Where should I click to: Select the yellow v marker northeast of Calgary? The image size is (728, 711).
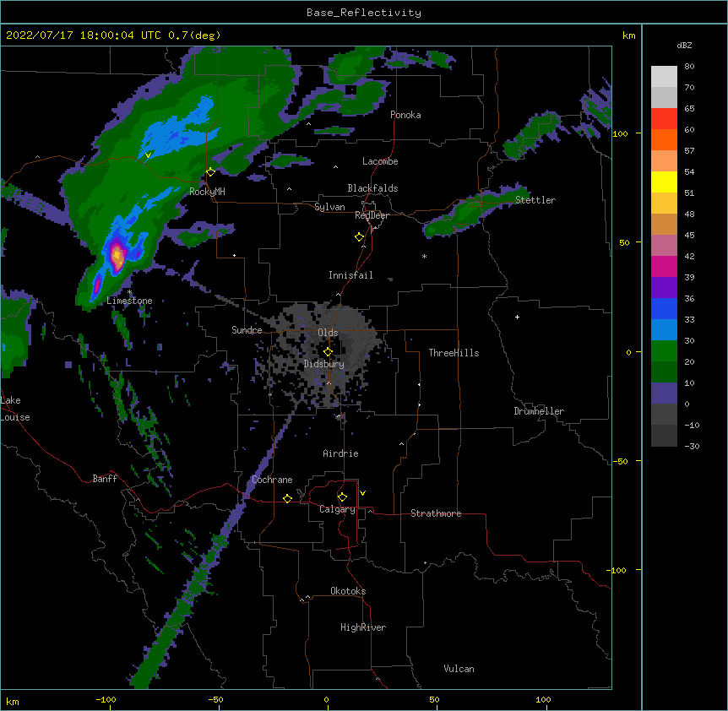pyautogui.click(x=362, y=493)
